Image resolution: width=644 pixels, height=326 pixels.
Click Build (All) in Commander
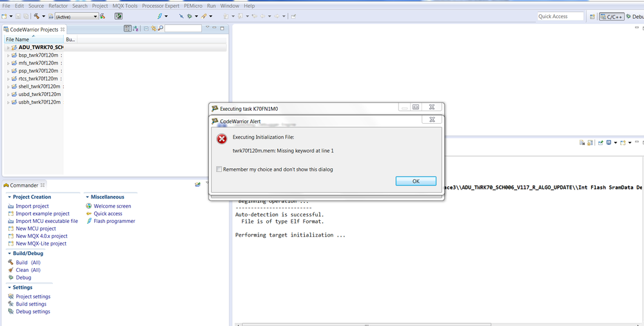tap(28, 262)
